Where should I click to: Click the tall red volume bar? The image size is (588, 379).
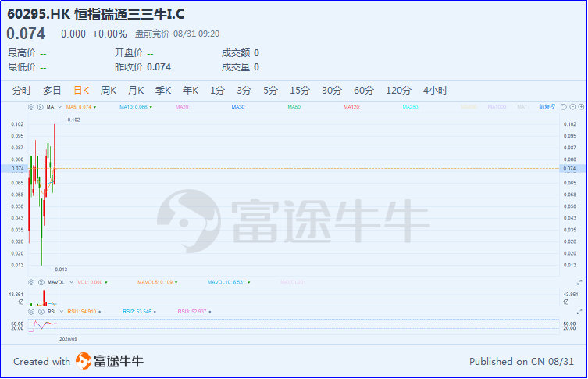[x=44, y=298]
